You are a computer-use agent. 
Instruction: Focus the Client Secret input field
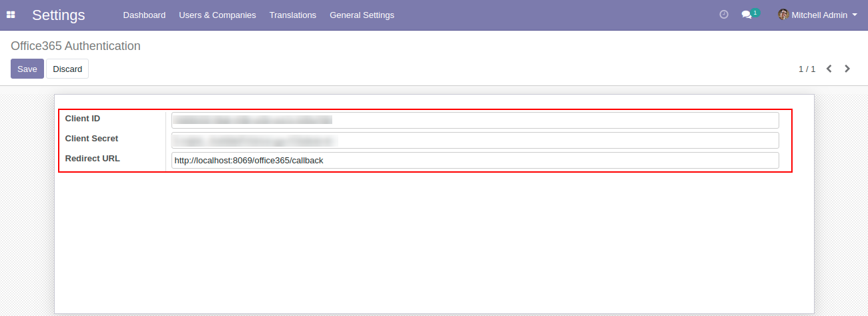tap(474, 140)
